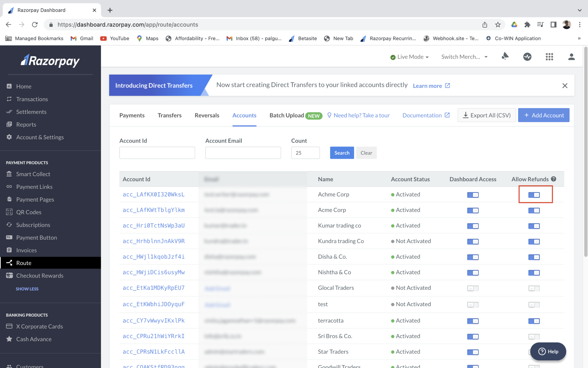Screen dimensions: 588x368
Task: Open the Chrome extensions puzzle icon
Action: pos(527,25)
